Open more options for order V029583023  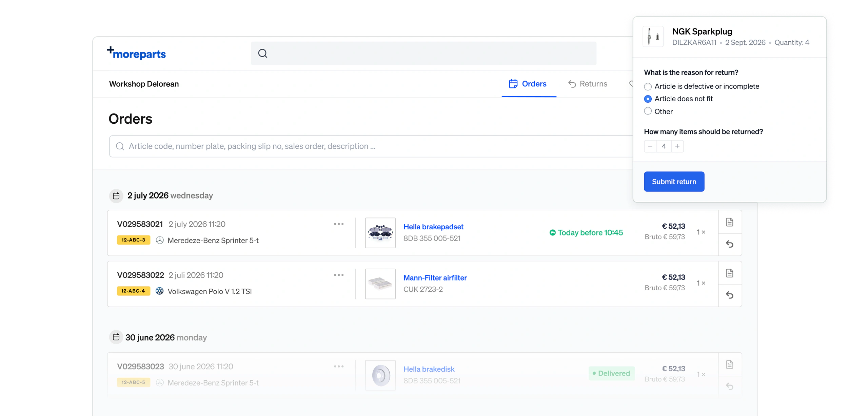click(338, 366)
